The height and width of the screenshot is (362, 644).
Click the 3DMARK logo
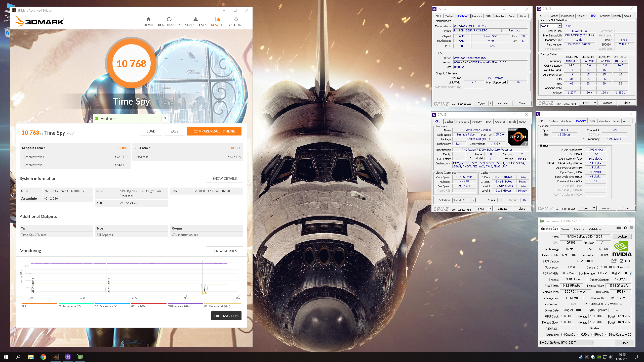[39, 21]
